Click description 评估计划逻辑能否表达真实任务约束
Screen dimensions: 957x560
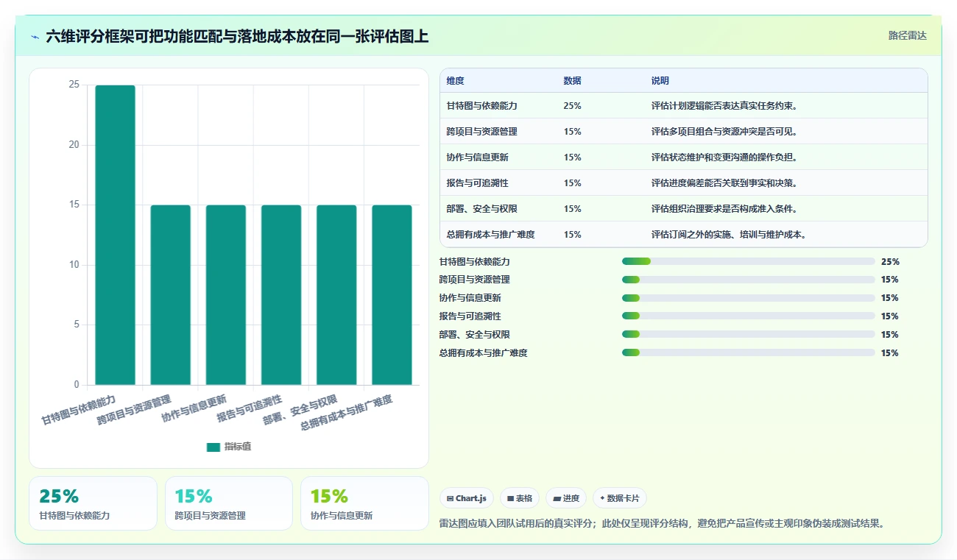(726, 106)
